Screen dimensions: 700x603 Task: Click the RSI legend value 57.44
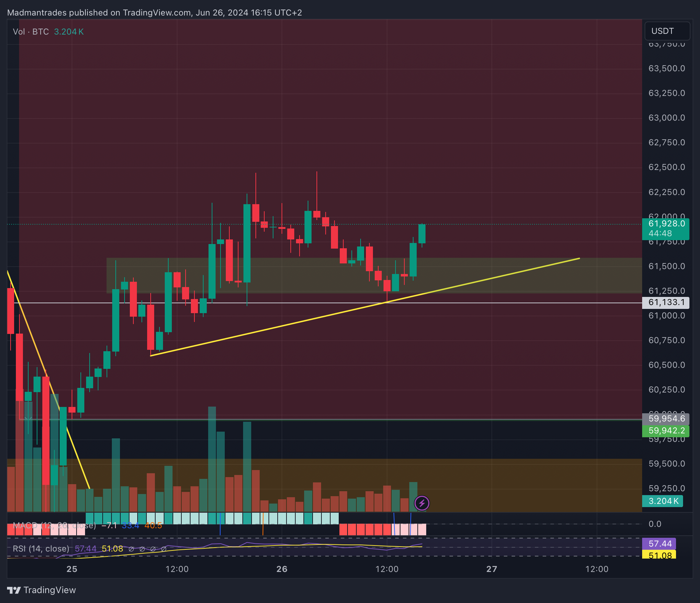coord(86,549)
